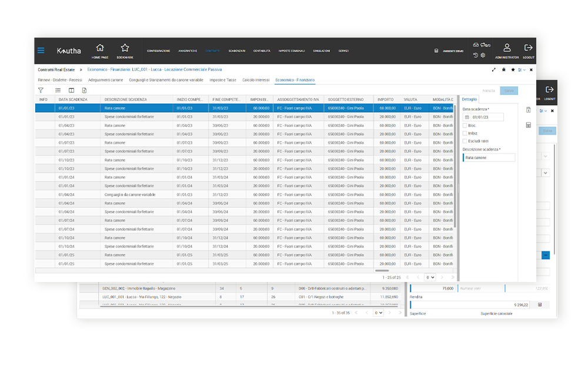Viewport: 588px width, 376px height.
Task: Click the filter funnel icon
Action: click(41, 90)
